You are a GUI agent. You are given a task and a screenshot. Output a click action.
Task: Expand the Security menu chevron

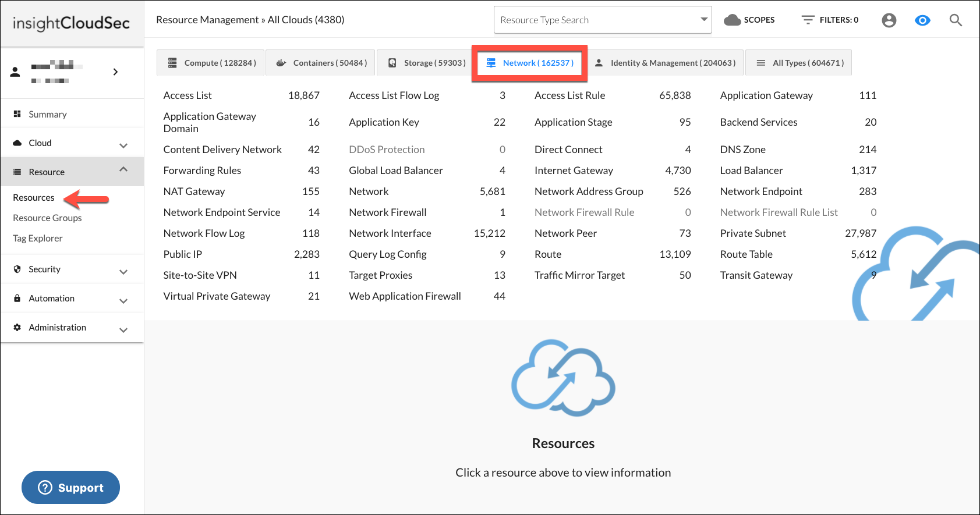click(123, 272)
